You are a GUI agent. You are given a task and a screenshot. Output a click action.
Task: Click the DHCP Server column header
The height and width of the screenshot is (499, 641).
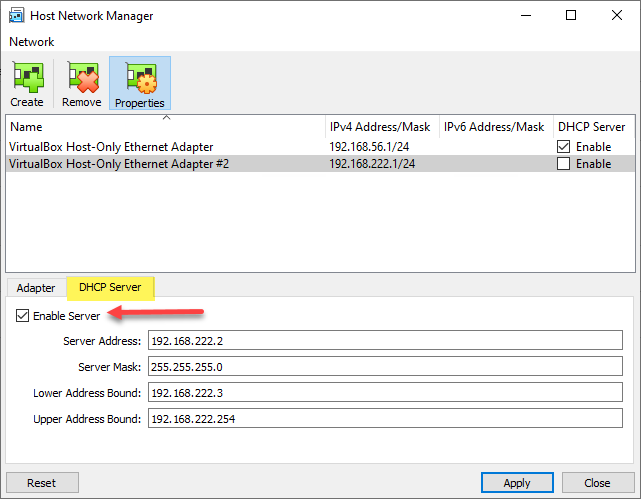coord(594,127)
